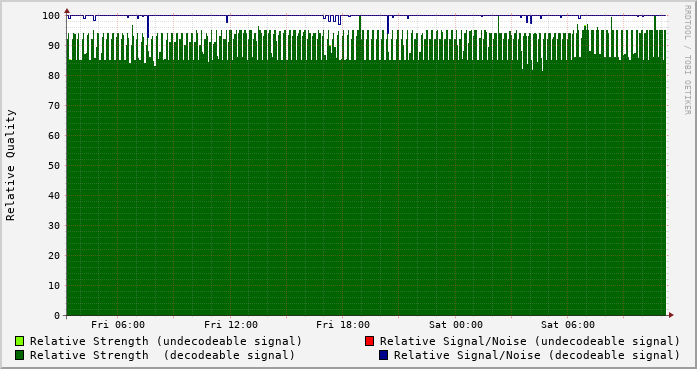Select the Relative Strength (decodeable signal) legend label
Image resolution: width=697 pixels, height=369 pixels.
click(x=163, y=355)
